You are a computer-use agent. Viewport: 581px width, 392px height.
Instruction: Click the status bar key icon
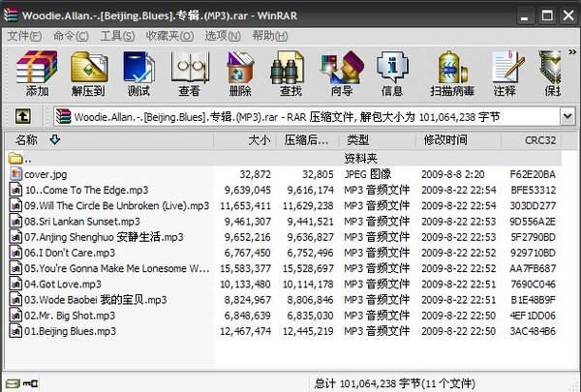pyautogui.click(x=30, y=383)
